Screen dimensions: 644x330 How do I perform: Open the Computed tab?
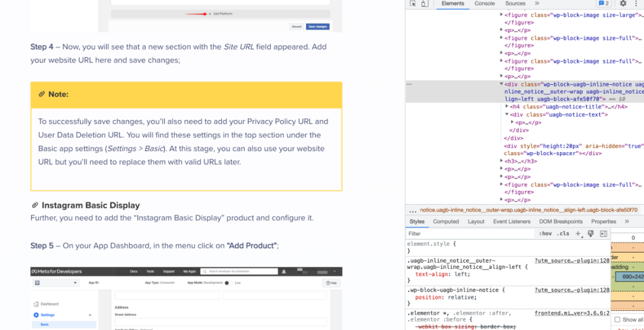445,221
